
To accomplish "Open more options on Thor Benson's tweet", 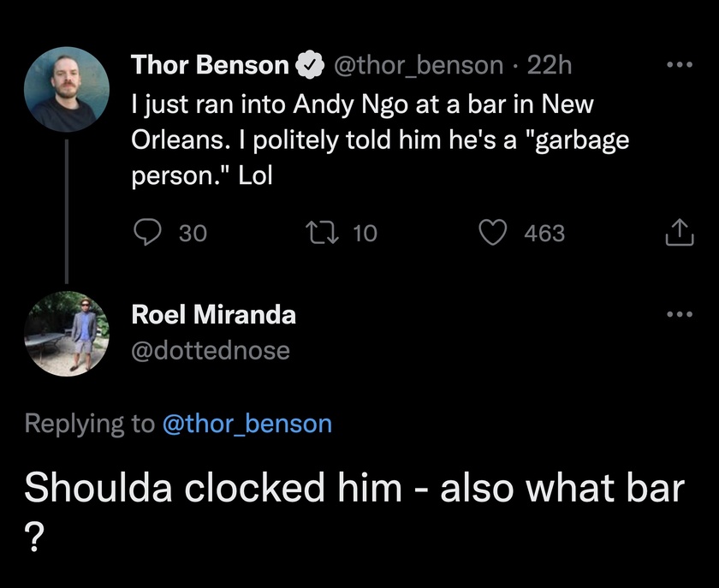I will pyautogui.click(x=679, y=64).
